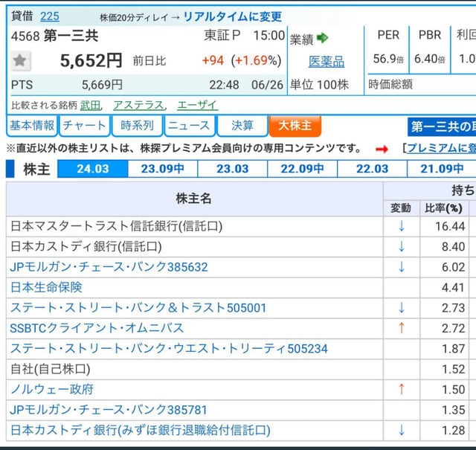This screenshot has height=450, width=476.
Task: Click down arrow in ステート・ストリート 505001 row
Action: [402, 308]
